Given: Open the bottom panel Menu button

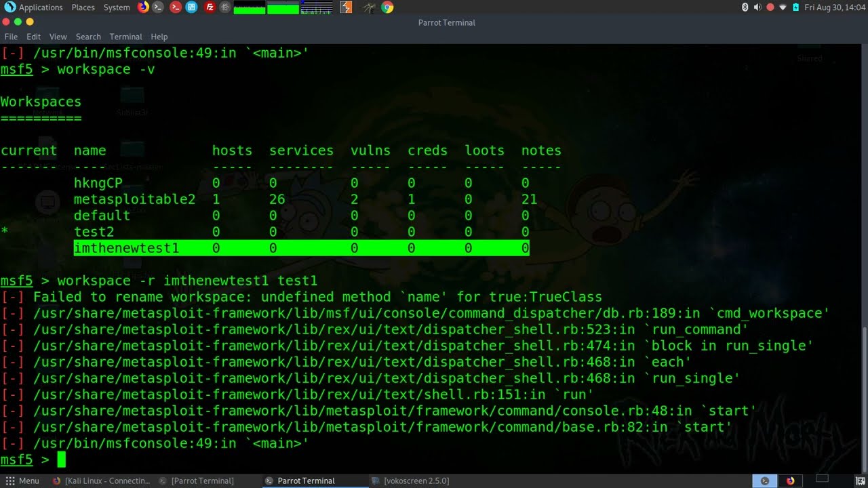Looking at the screenshot, I should tap(22, 481).
